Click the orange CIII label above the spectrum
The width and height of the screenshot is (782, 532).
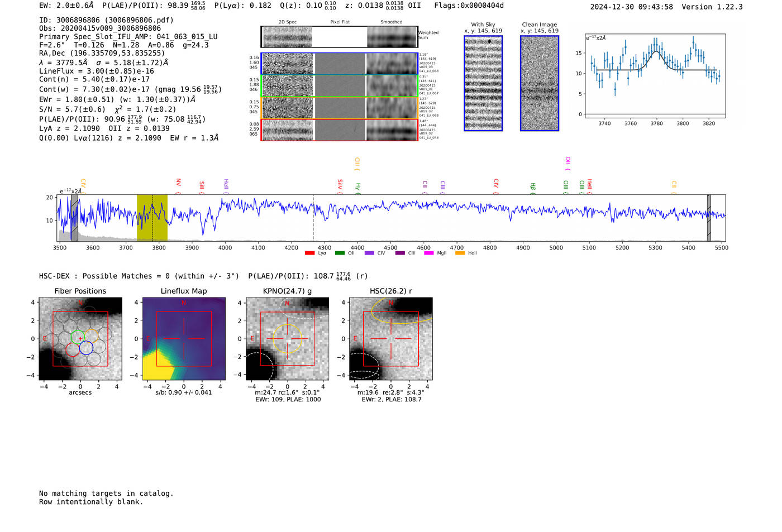(x=357, y=164)
